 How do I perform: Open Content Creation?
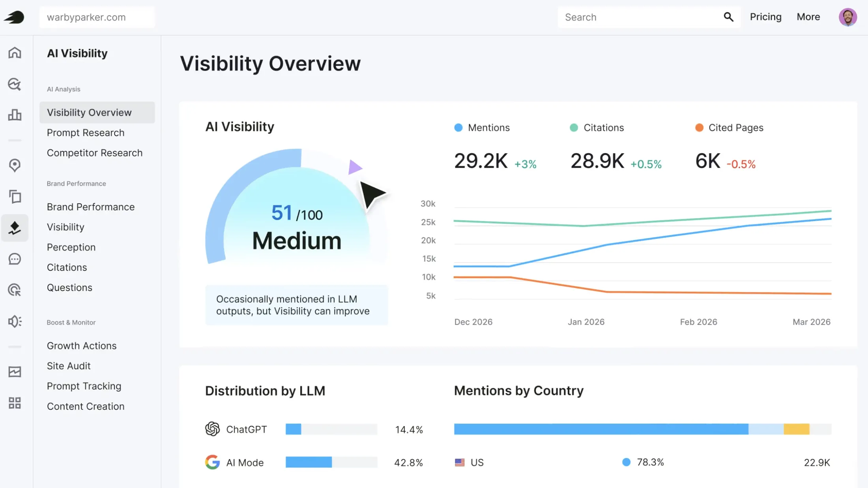86,406
